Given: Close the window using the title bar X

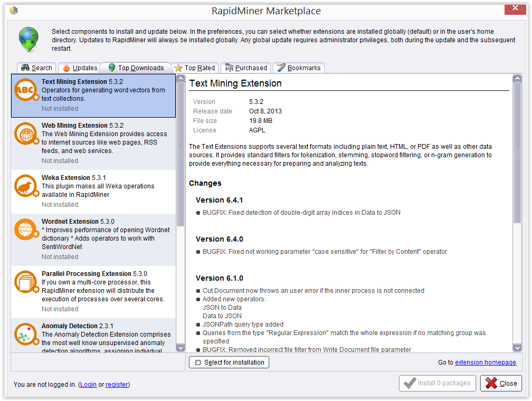Looking at the screenshot, I should 515,8.
